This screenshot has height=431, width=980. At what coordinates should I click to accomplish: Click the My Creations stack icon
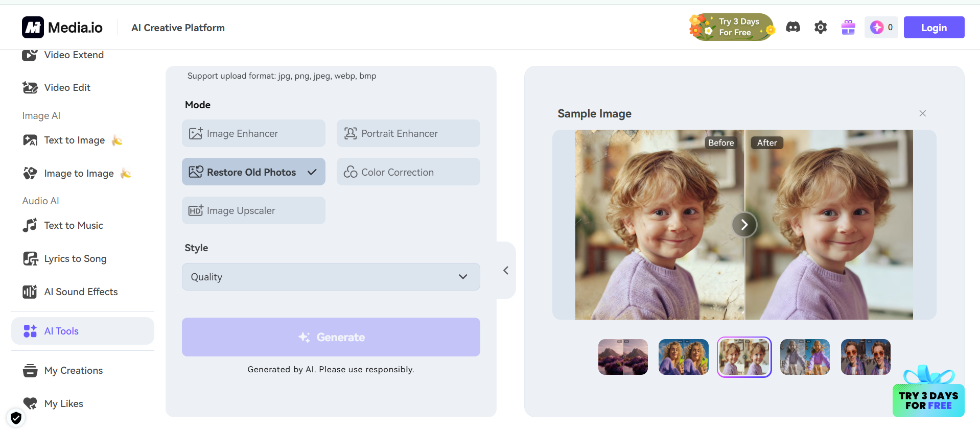[30, 370]
